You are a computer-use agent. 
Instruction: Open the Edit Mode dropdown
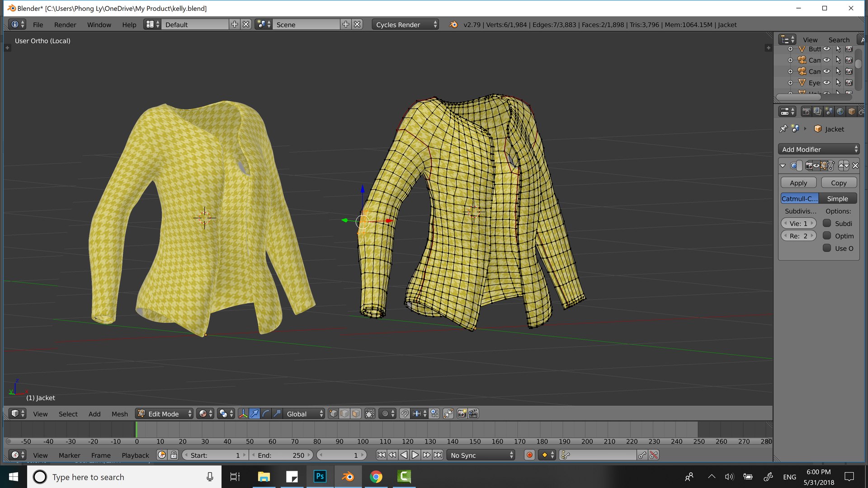coord(165,414)
